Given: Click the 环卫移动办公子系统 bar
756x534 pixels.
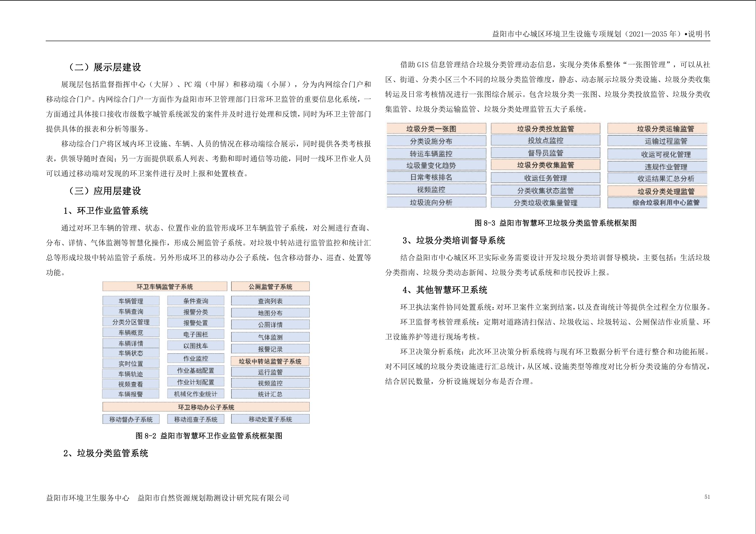Looking at the screenshot, I should coord(206,407).
